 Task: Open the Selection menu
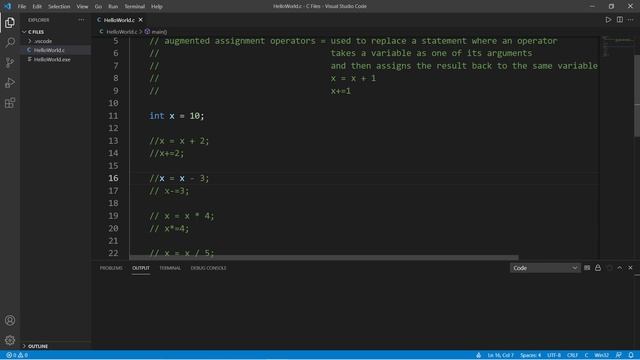click(x=59, y=6)
